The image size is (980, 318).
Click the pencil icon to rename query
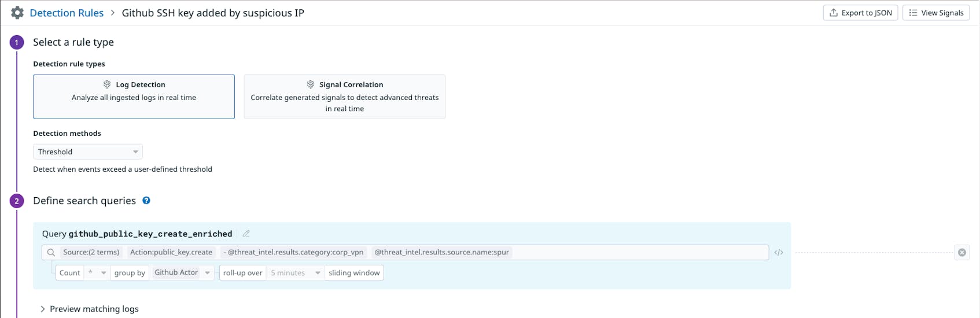tap(246, 234)
